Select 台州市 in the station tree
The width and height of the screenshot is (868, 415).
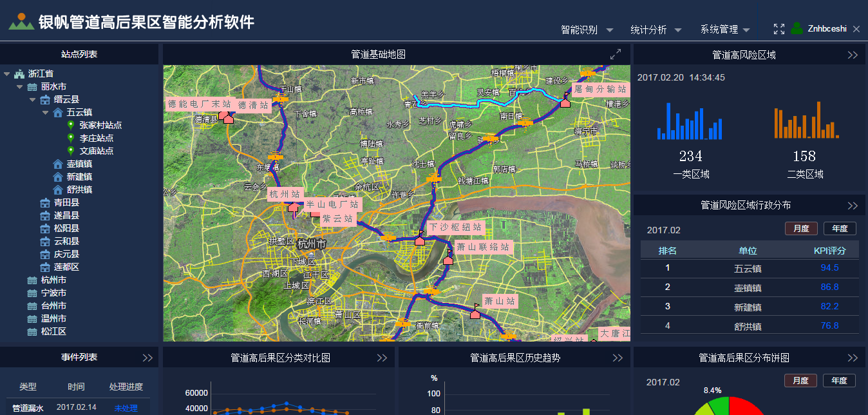click(53, 305)
